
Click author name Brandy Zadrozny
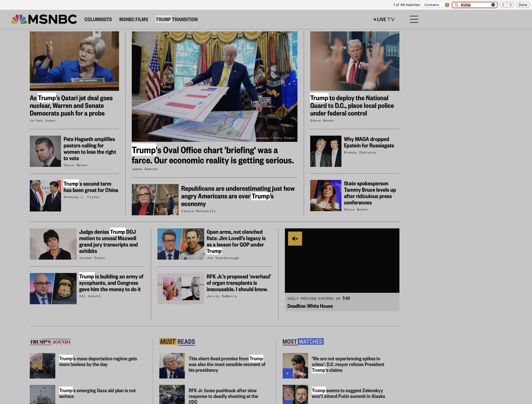pos(360,153)
